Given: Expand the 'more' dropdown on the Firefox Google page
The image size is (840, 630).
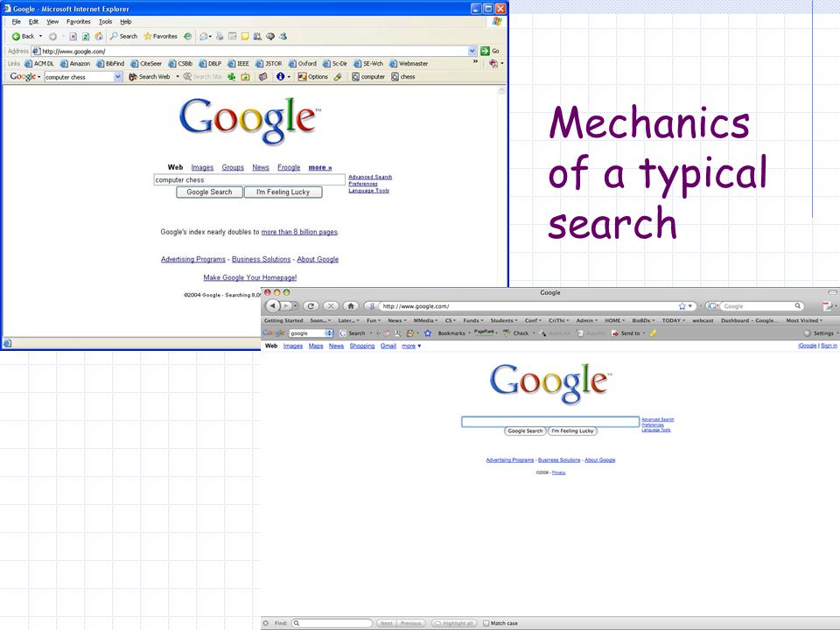Looking at the screenshot, I should (411, 346).
